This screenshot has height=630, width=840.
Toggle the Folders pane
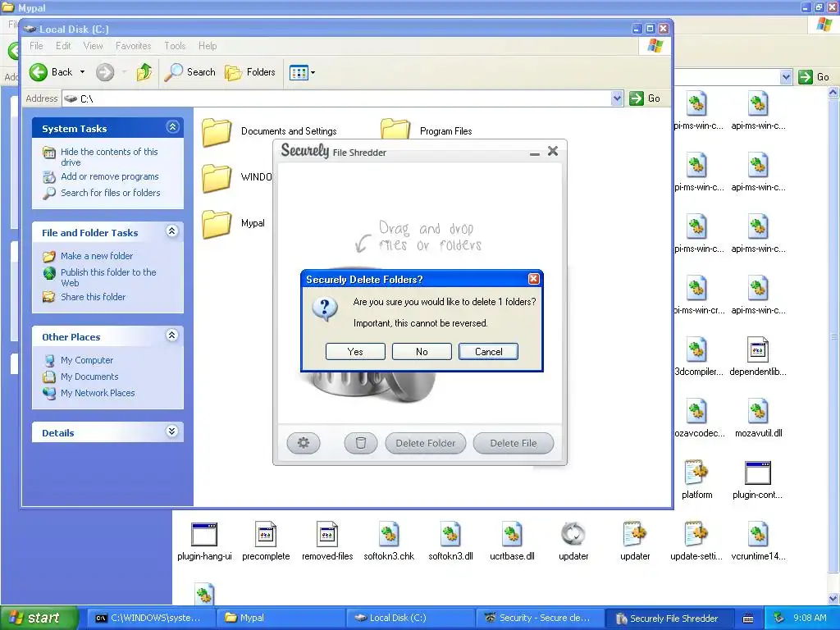249,72
